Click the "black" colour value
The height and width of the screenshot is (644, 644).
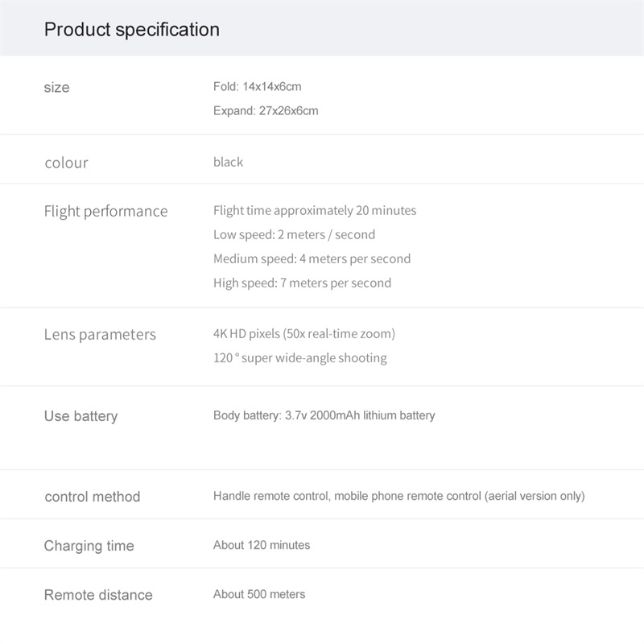pos(228,163)
